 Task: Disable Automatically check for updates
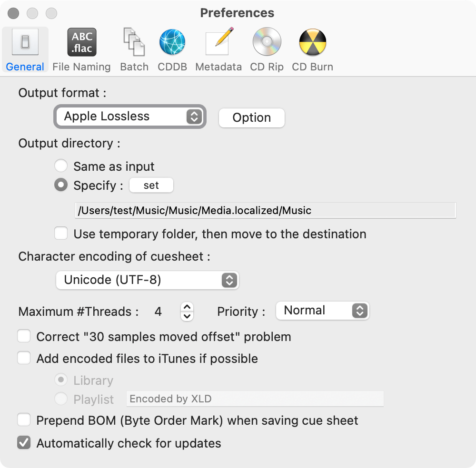24,443
